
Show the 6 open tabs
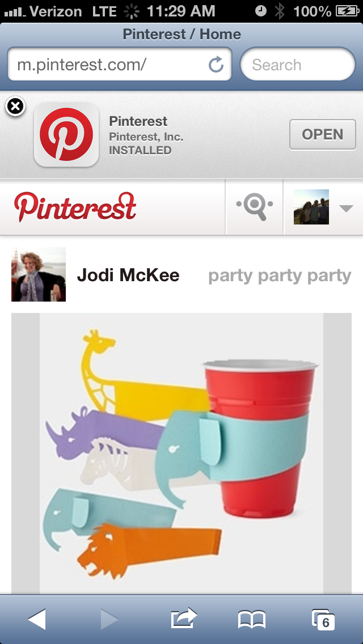[x=323, y=620]
